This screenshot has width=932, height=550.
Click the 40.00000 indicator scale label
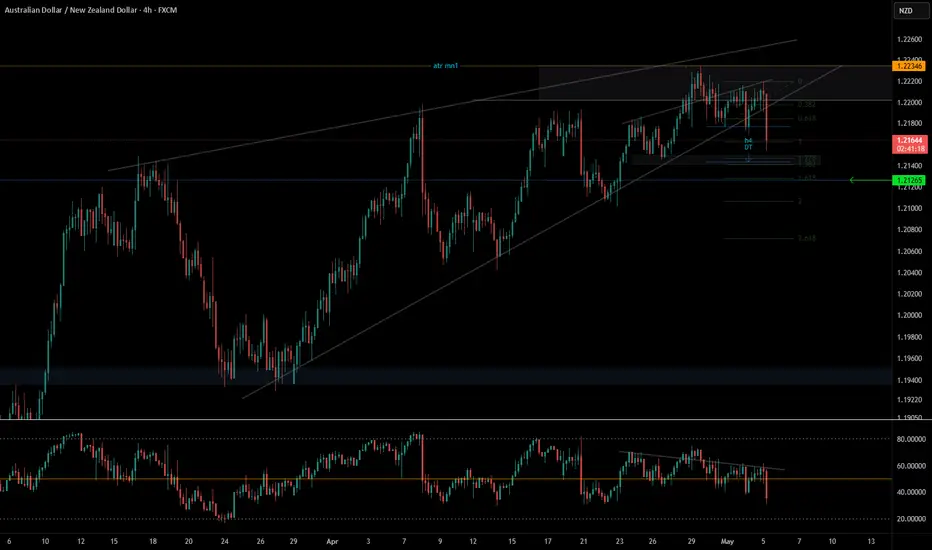(x=911, y=492)
